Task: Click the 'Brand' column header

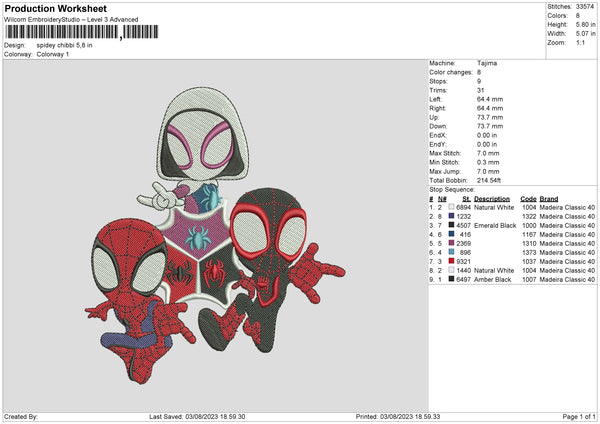Action: pyautogui.click(x=549, y=199)
